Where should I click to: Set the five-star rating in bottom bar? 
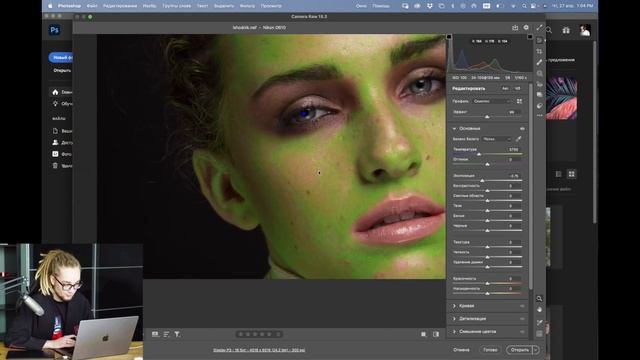269,334
